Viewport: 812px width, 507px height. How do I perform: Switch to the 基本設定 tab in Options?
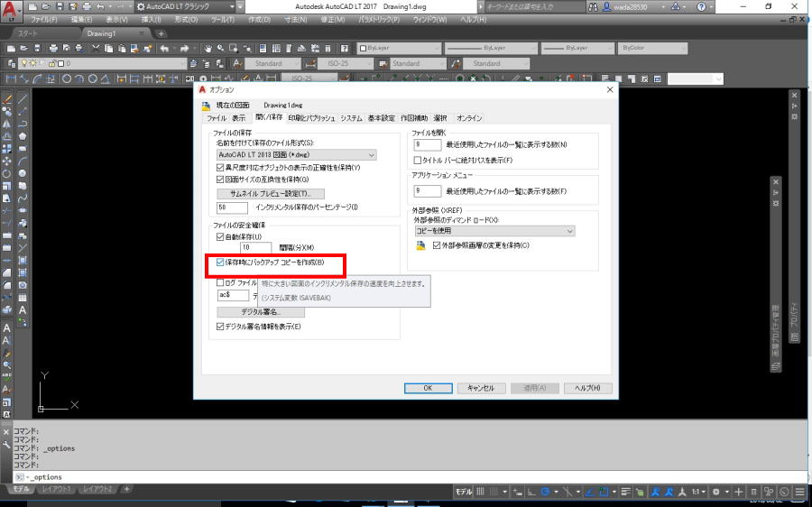pyautogui.click(x=381, y=118)
